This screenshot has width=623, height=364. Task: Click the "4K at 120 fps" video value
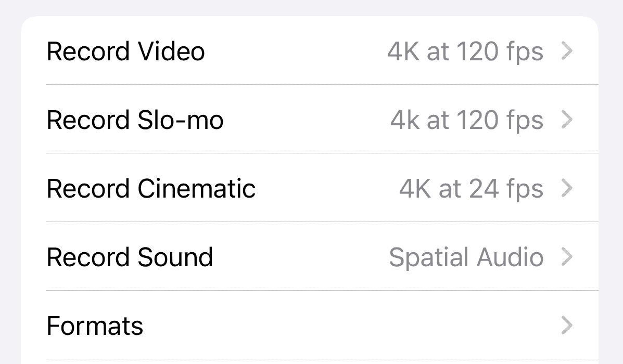[x=465, y=51]
